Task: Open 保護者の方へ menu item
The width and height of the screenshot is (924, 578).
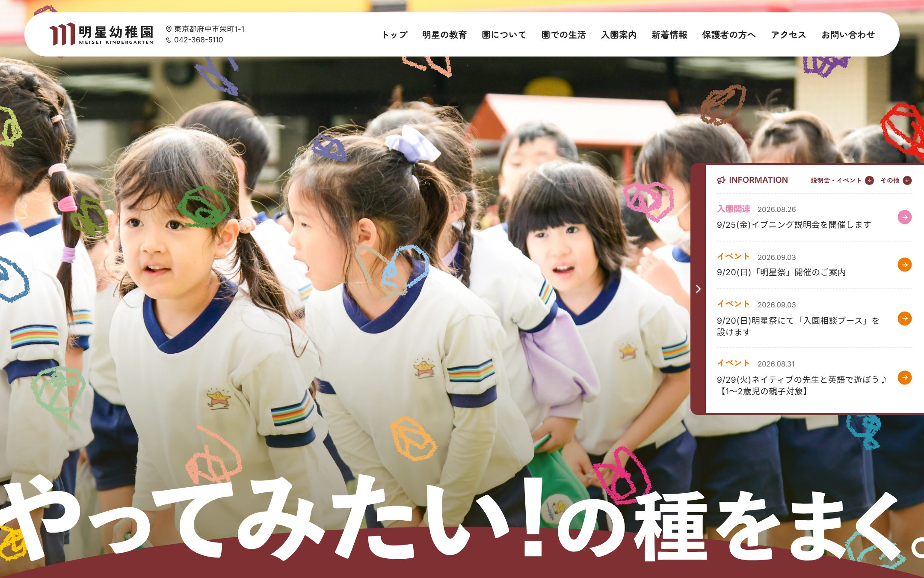Action: (x=729, y=35)
